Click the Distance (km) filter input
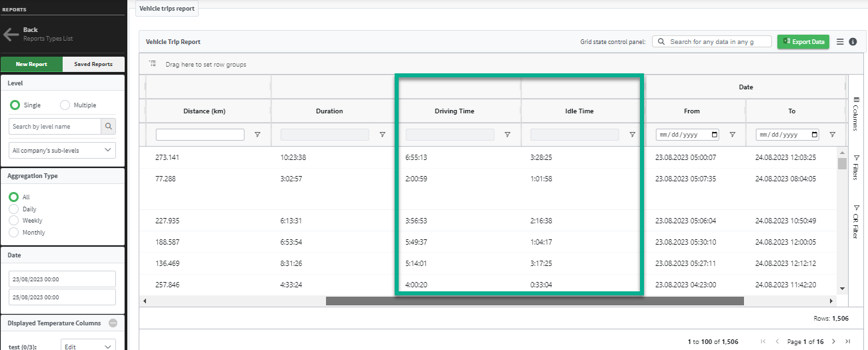This screenshot has height=350, width=868. click(x=200, y=135)
